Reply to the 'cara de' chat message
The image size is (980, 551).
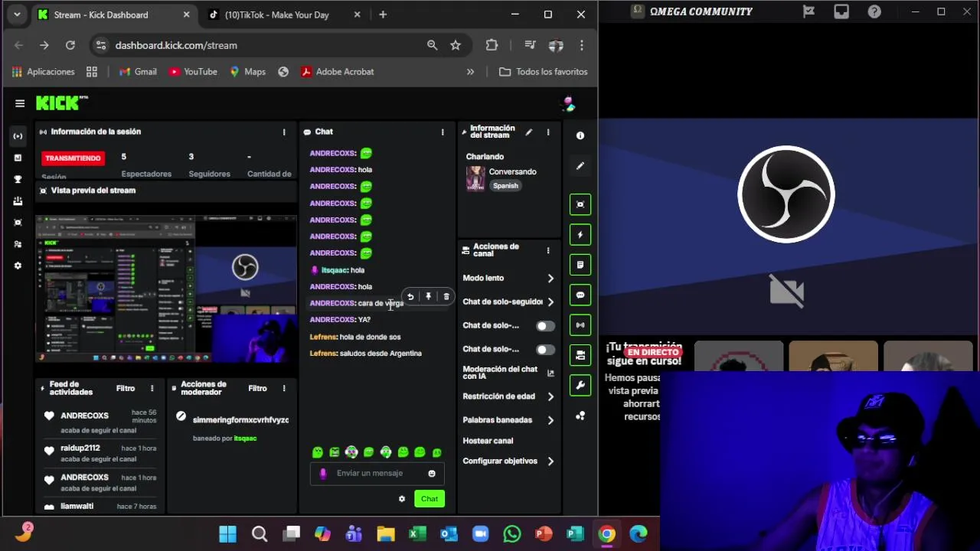[x=410, y=297]
